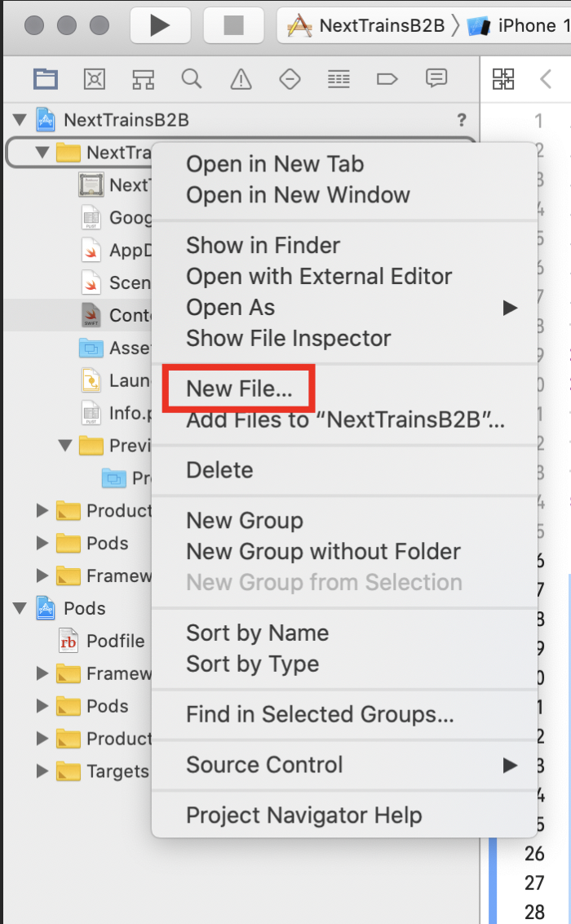This screenshot has width=571, height=924.
Task: Select the Info.plist file
Action: tap(117, 413)
